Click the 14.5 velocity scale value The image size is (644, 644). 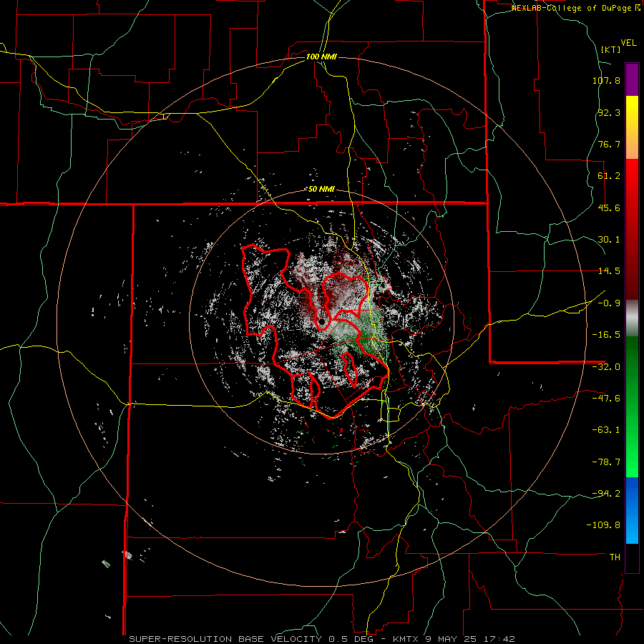609,271
